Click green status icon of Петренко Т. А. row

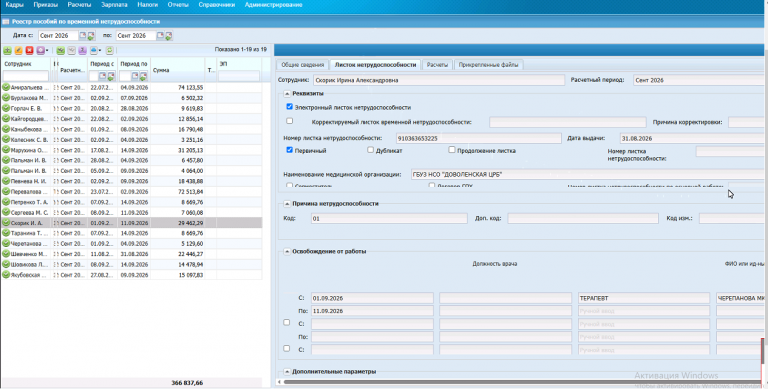coord(6,202)
